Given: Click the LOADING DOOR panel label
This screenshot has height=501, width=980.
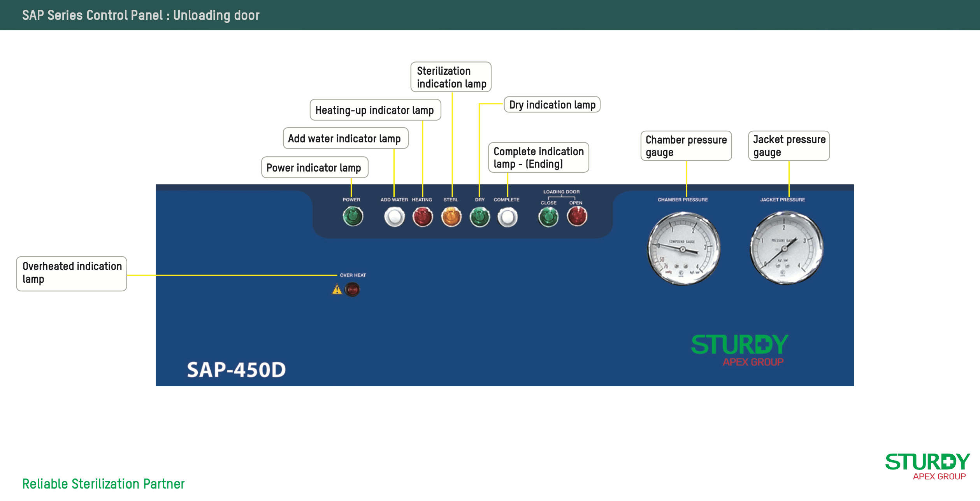Looking at the screenshot, I should coord(561,192).
